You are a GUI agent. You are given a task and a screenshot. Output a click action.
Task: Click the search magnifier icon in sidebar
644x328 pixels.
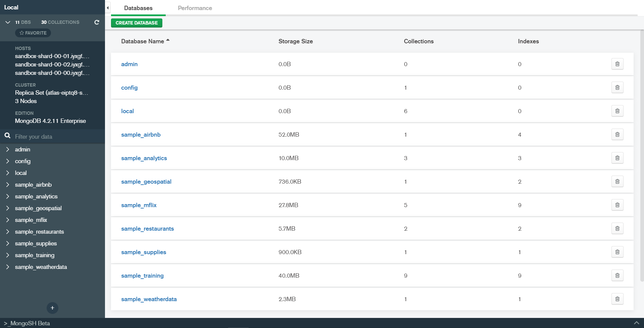pyautogui.click(x=7, y=136)
